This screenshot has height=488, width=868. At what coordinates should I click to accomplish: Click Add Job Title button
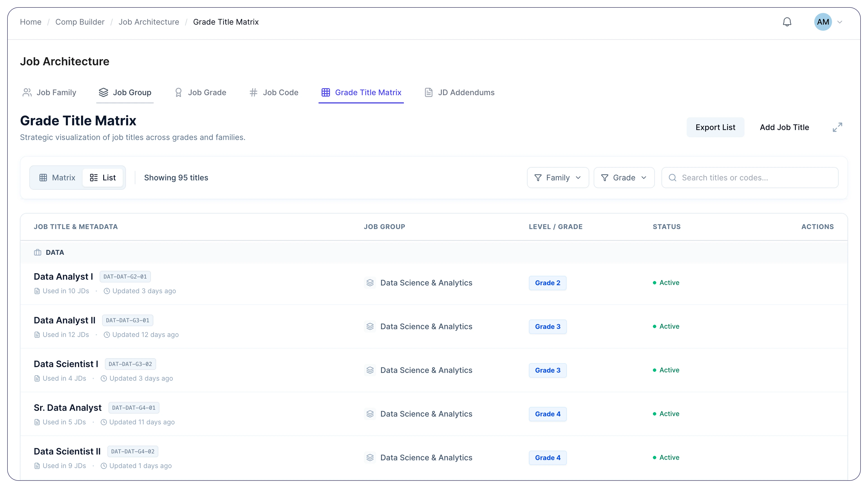(x=784, y=127)
